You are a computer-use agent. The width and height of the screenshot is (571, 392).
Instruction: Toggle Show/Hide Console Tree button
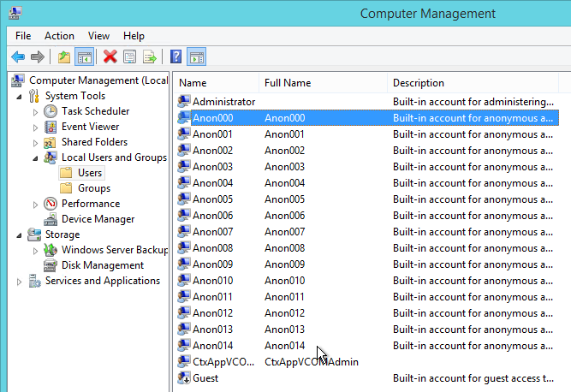[85, 57]
